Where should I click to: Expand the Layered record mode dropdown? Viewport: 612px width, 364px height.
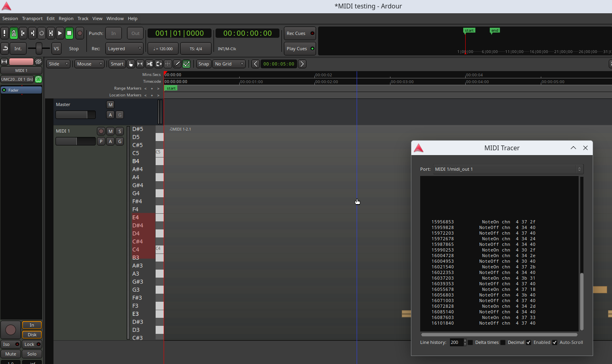tap(124, 49)
